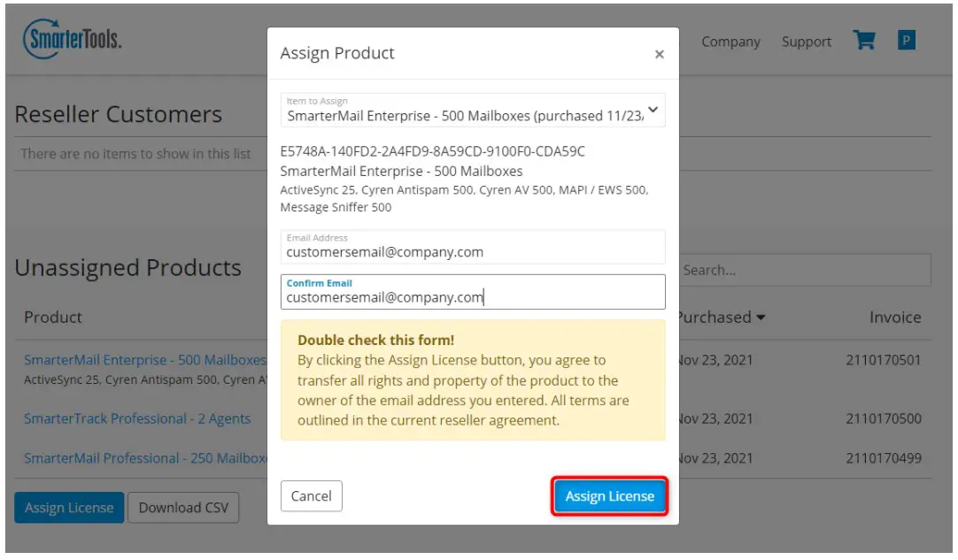
Task: Click the shopping cart icon
Action: click(x=864, y=41)
